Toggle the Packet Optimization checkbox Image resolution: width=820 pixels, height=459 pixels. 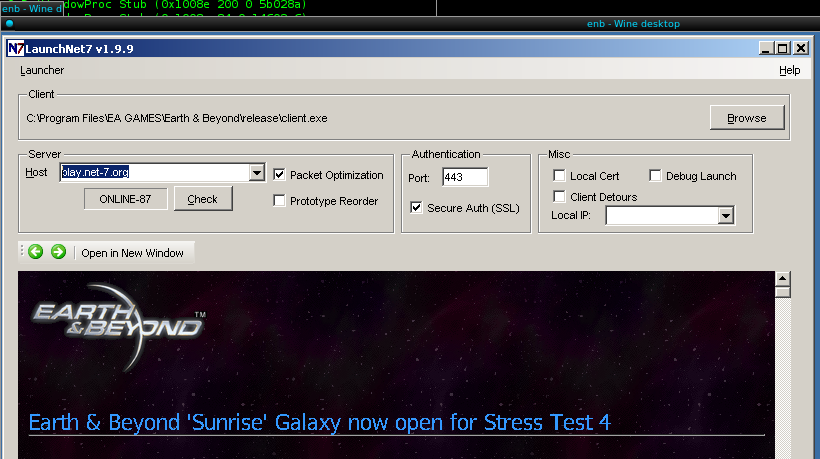pos(279,175)
